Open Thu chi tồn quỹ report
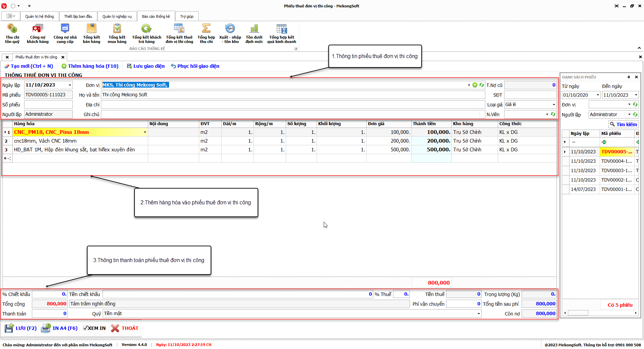 [x=12, y=34]
